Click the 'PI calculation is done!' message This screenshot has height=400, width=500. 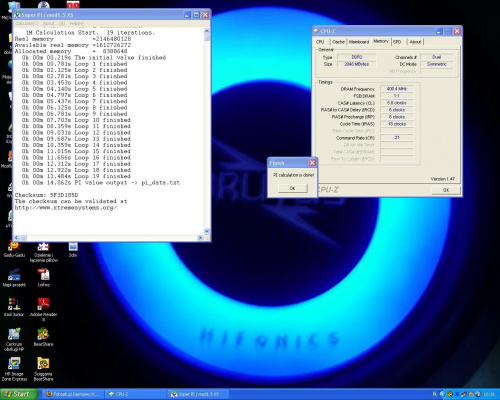pos(294,175)
